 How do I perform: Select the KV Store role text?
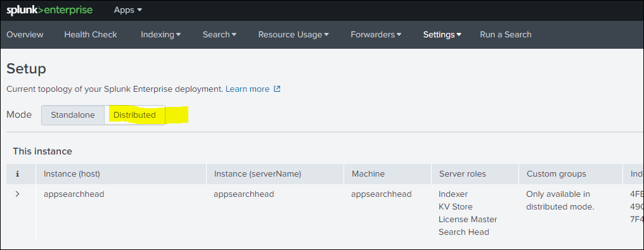click(456, 206)
